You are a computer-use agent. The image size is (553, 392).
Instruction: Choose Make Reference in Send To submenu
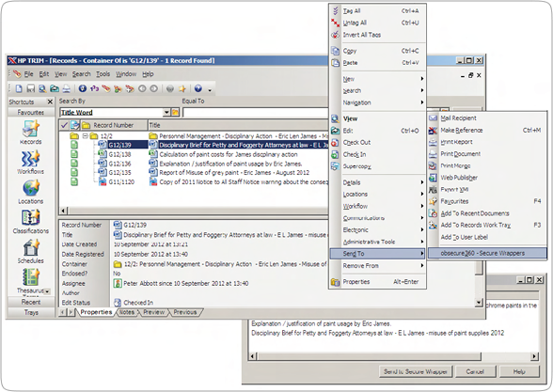tap(487, 130)
